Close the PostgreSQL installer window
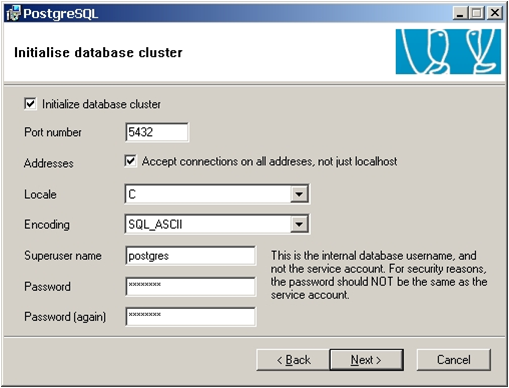 pyautogui.click(x=495, y=13)
